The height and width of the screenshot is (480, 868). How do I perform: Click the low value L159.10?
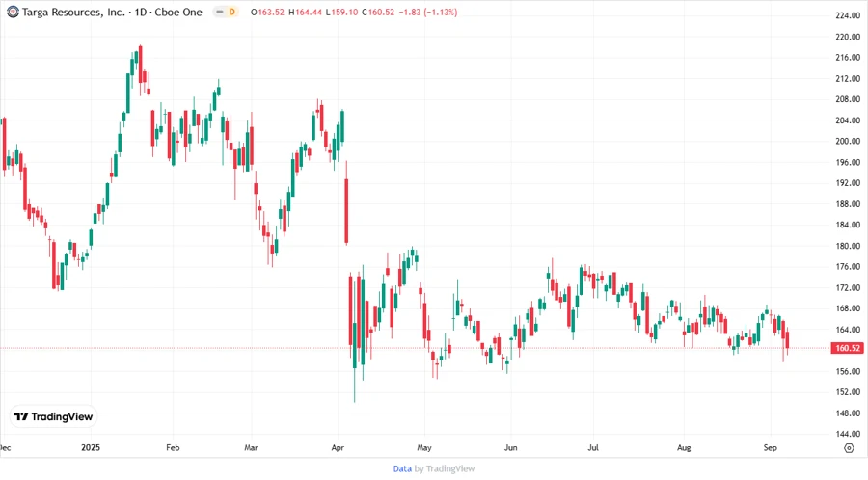pos(341,13)
